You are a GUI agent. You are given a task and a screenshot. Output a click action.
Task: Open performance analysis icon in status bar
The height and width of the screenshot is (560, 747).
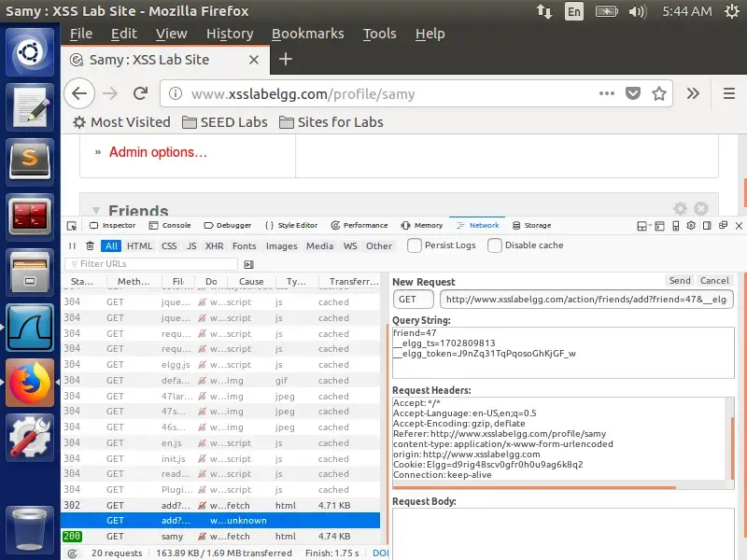click(x=73, y=553)
